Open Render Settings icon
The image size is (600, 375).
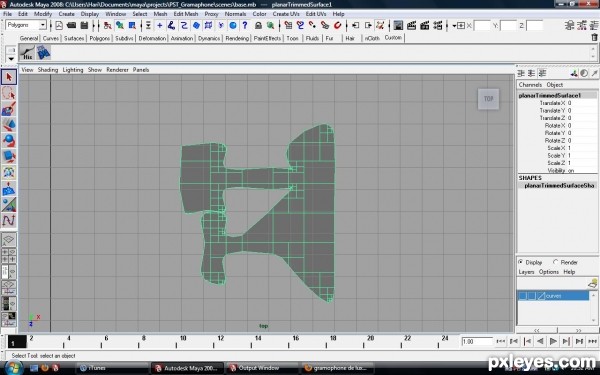point(437,25)
